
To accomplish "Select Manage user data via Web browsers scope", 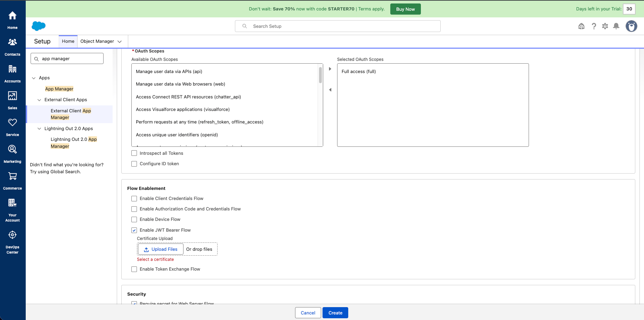I will click(225, 84).
